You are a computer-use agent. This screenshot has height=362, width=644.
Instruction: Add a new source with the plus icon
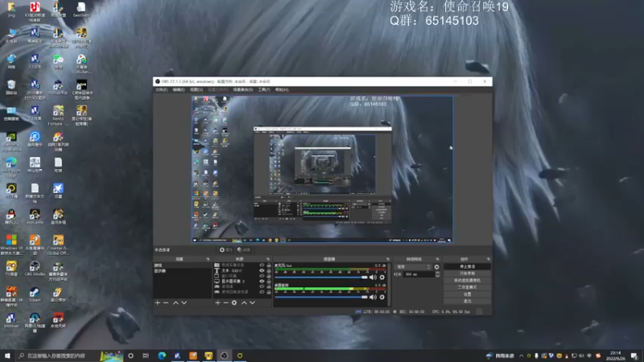(x=217, y=302)
